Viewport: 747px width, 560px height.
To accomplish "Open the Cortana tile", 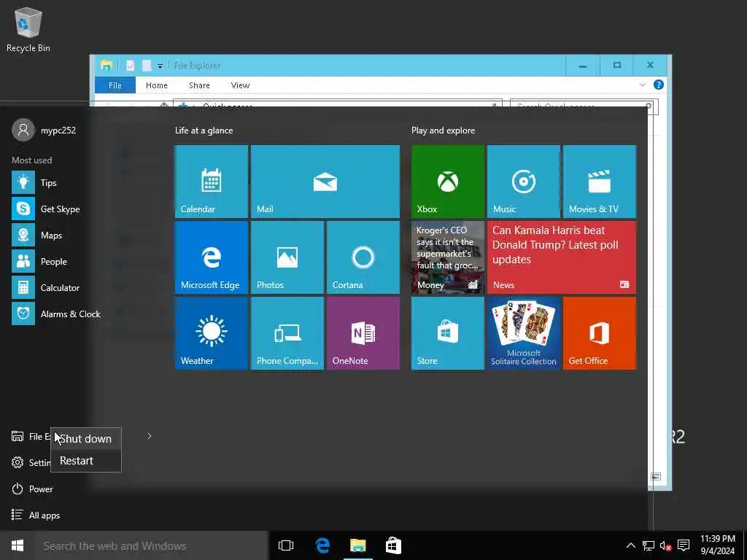I will [363, 257].
